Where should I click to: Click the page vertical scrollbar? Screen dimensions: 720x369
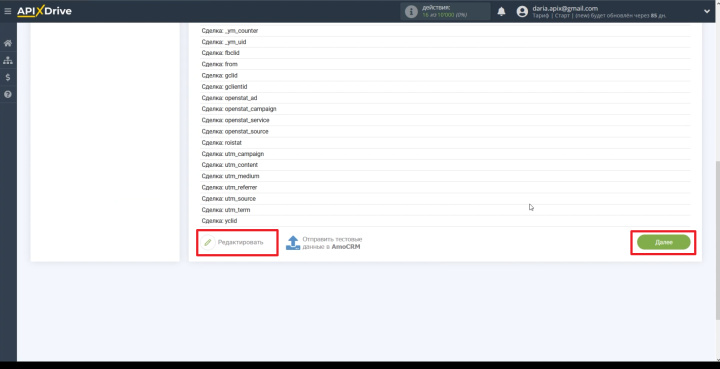[x=718, y=239]
